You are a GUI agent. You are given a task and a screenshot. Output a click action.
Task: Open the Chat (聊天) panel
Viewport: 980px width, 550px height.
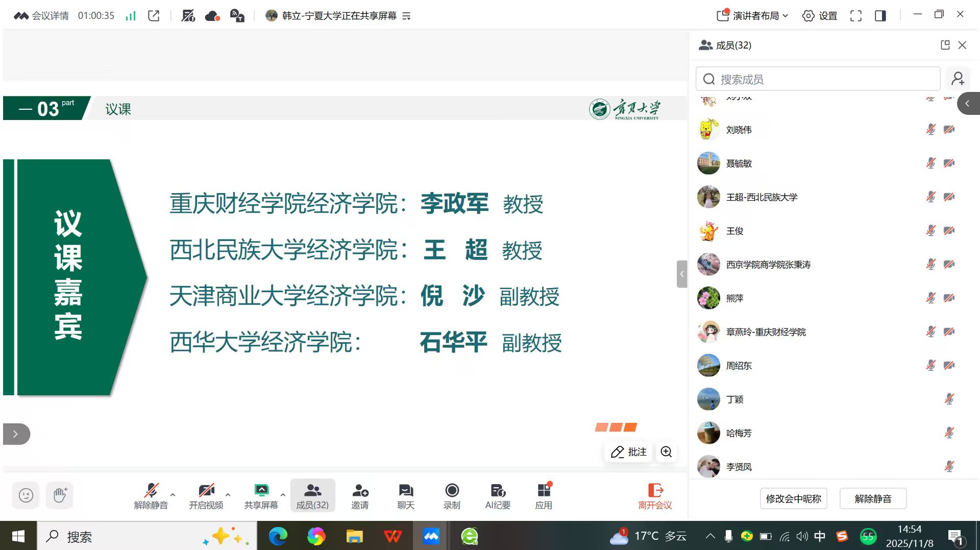pos(406,496)
